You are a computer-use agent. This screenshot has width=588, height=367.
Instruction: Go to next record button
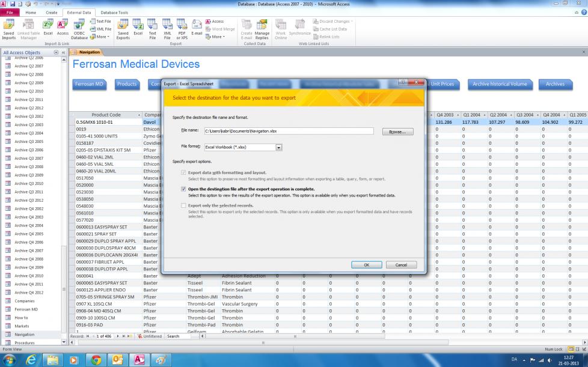click(x=118, y=336)
